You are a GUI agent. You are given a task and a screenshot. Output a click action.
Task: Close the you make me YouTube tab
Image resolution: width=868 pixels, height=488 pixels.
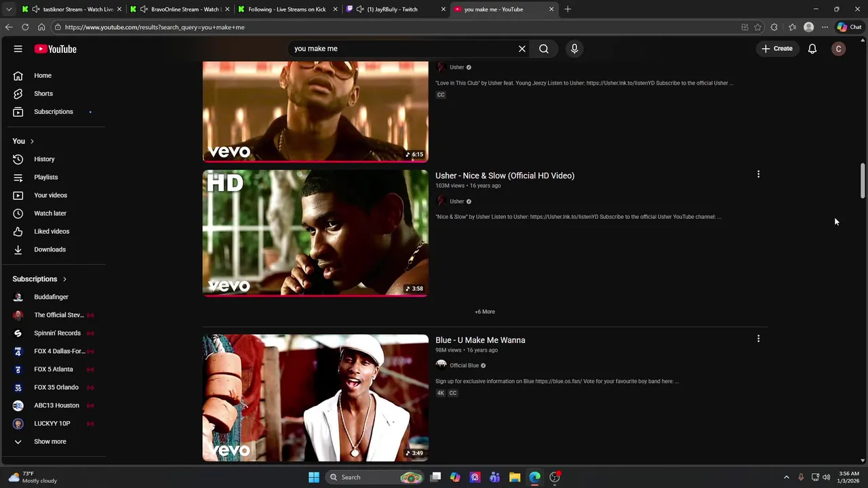(x=551, y=9)
